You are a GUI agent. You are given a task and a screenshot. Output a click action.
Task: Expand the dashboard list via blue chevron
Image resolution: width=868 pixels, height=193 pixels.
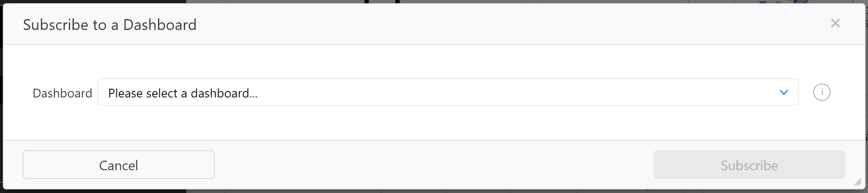point(784,93)
